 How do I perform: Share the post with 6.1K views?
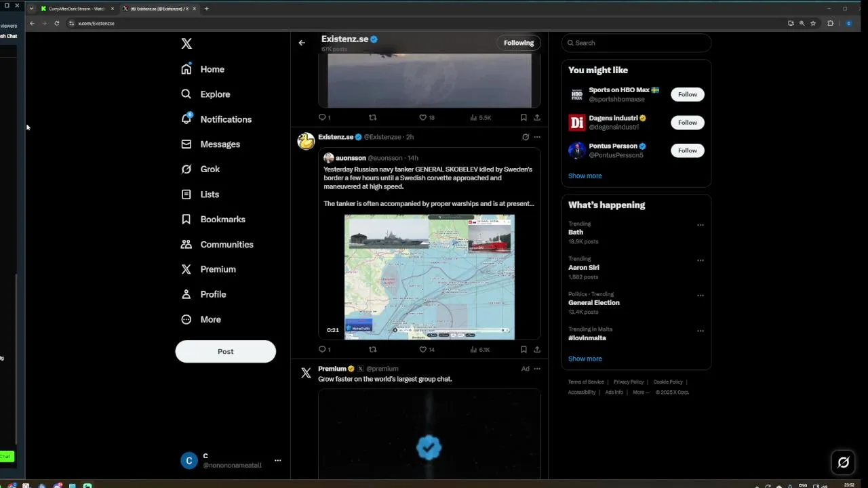[537, 350]
